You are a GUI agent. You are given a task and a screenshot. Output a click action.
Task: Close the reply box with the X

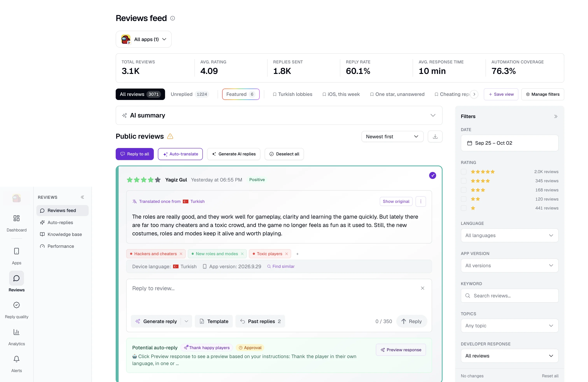point(423,288)
